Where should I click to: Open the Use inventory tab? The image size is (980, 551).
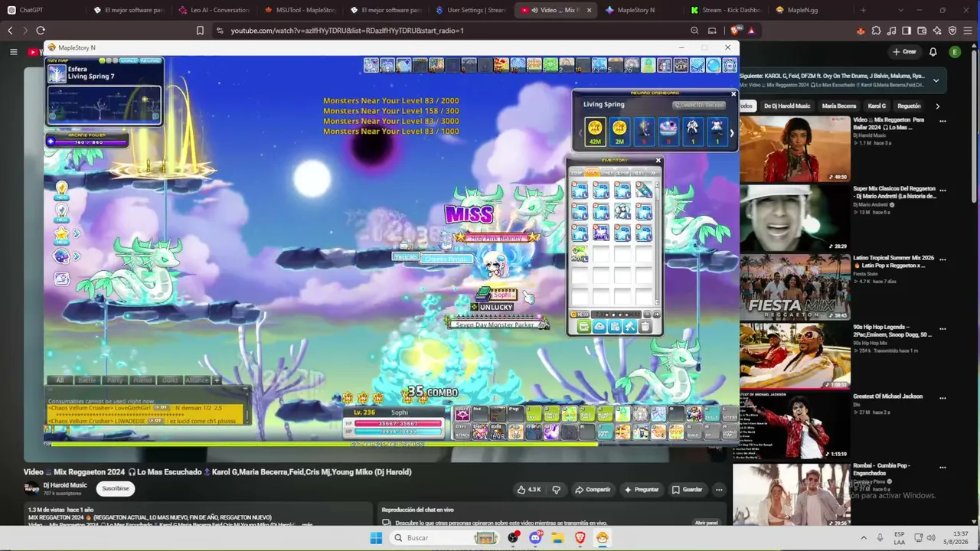tap(592, 173)
